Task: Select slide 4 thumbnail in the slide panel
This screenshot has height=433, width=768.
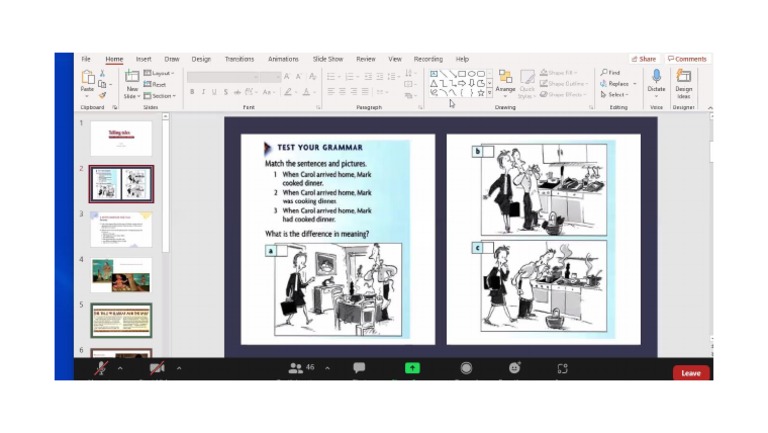Action: coord(121,273)
